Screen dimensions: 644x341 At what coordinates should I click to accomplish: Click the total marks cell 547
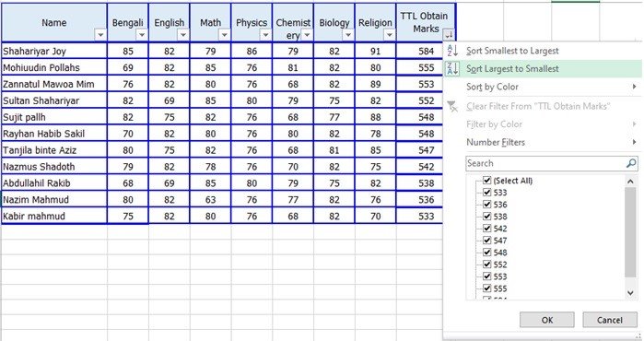[420, 150]
